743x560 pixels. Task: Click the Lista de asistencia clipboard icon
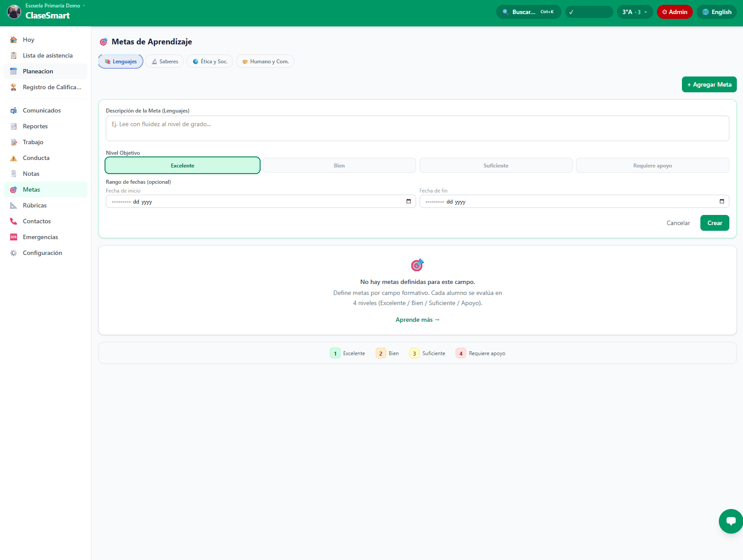pos(14,55)
